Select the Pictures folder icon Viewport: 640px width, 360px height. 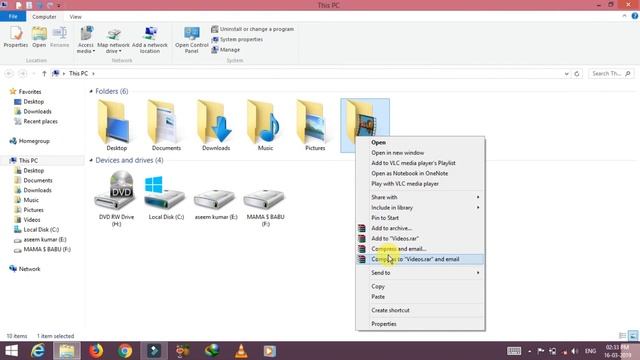click(x=315, y=125)
